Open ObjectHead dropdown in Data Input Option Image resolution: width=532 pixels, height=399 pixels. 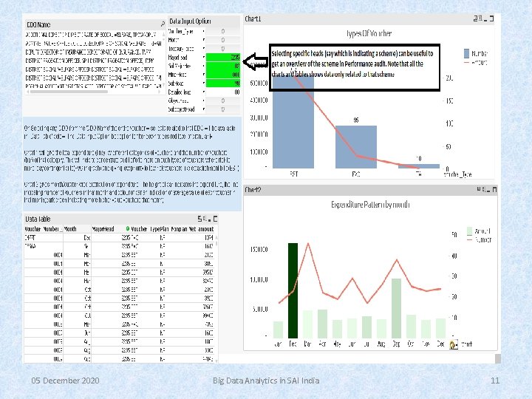pos(204,100)
